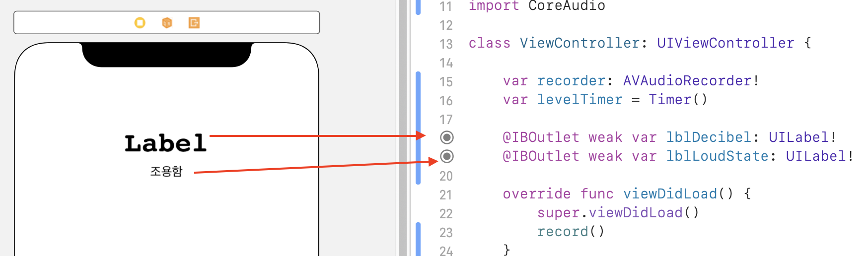This screenshot has width=868, height=256.
Task: Click the levelTimer variable name
Action: (579, 100)
